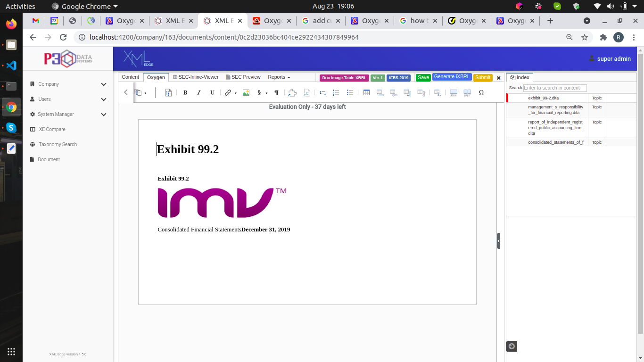This screenshot has height=362, width=644.
Task: Toggle underline formatting
Action: 212,93
